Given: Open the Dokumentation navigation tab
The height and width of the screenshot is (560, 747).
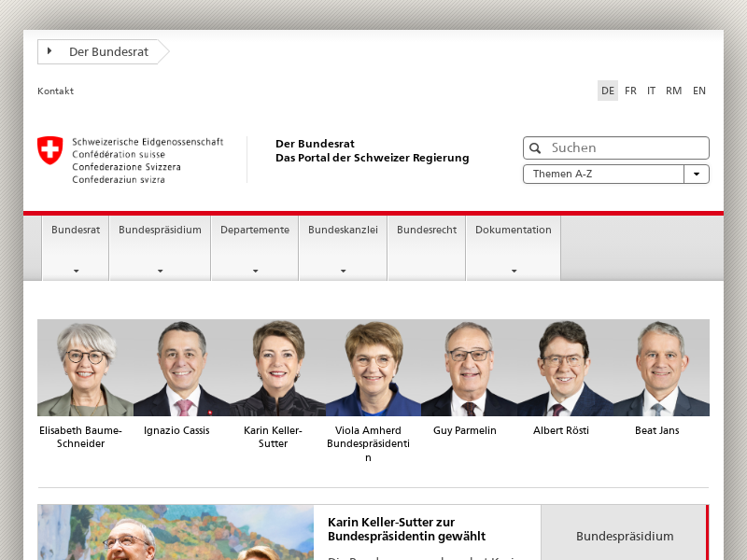Looking at the screenshot, I should point(514,248).
